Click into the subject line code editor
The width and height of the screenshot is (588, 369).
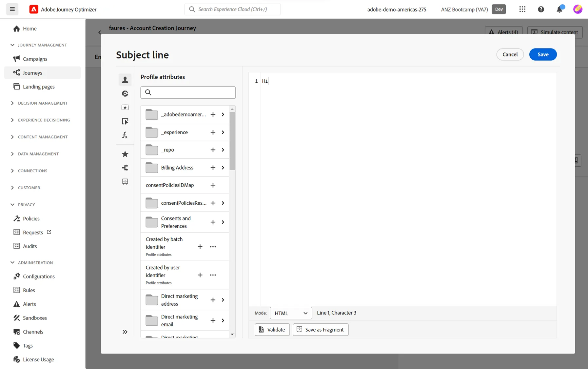pos(408,189)
